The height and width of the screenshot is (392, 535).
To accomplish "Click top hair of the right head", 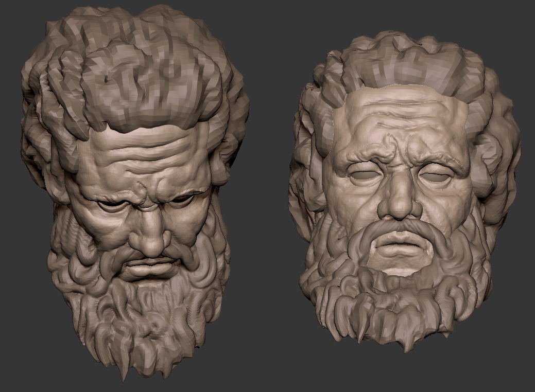I will click(x=402, y=67).
